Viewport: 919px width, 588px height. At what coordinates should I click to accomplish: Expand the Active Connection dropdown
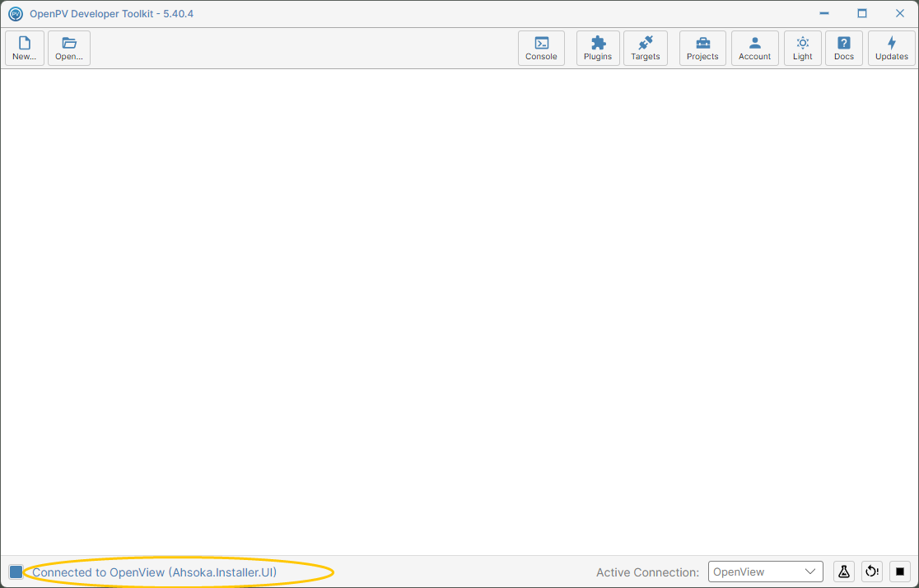coord(766,572)
